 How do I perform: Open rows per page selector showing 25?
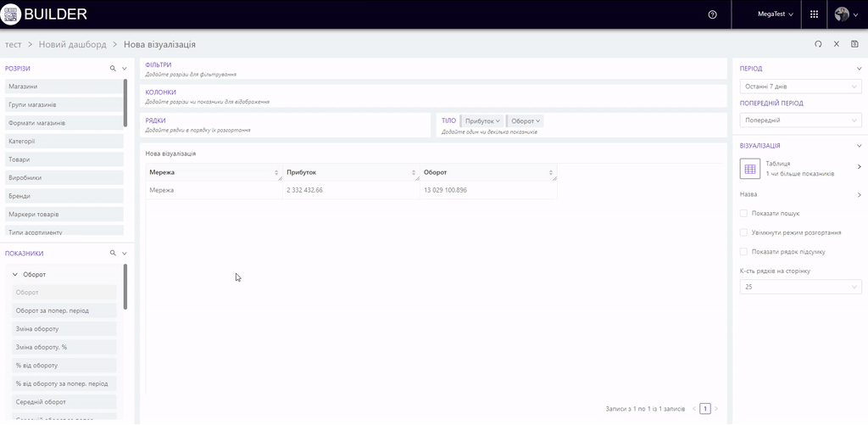point(800,287)
